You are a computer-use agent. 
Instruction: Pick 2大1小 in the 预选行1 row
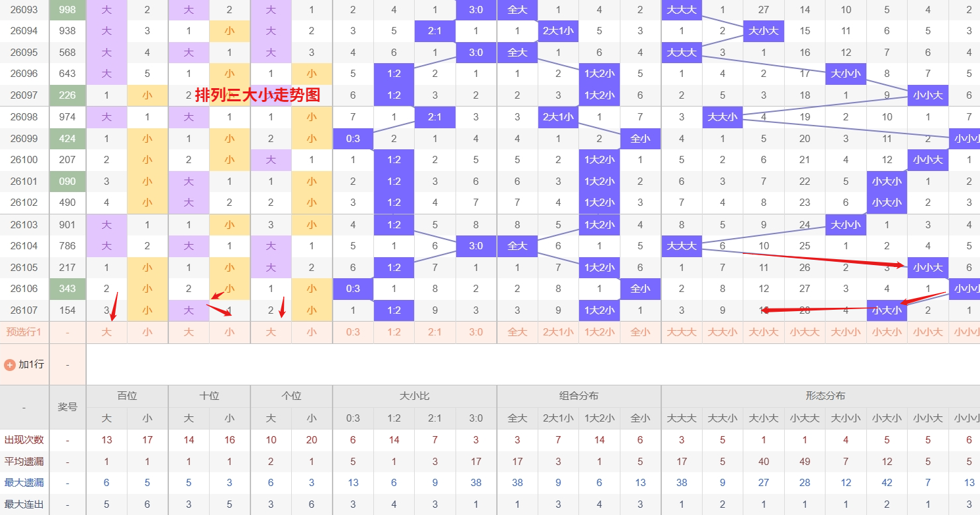point(558,332)
